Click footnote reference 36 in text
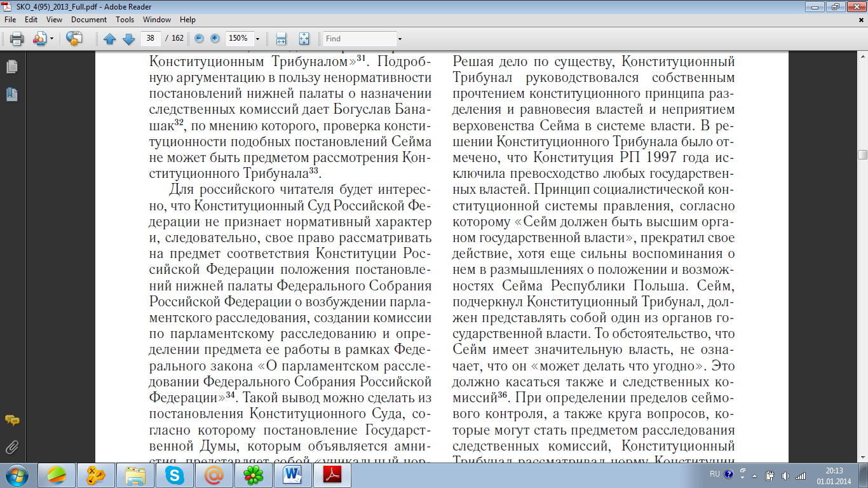 501,396
